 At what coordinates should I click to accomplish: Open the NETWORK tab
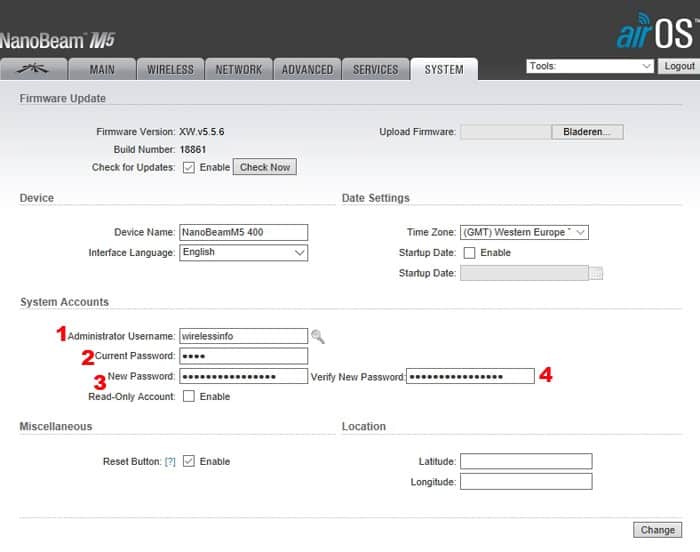[x=239, y=69]
